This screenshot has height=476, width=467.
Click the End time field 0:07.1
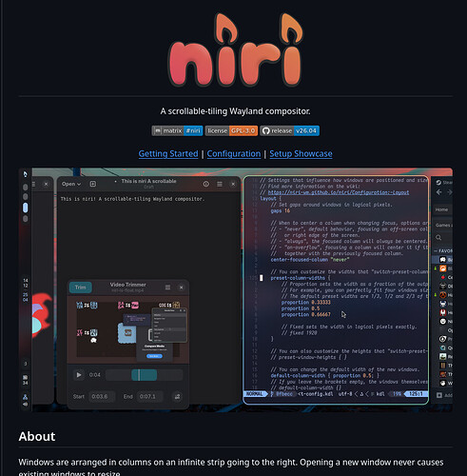[x=150, y=397]
